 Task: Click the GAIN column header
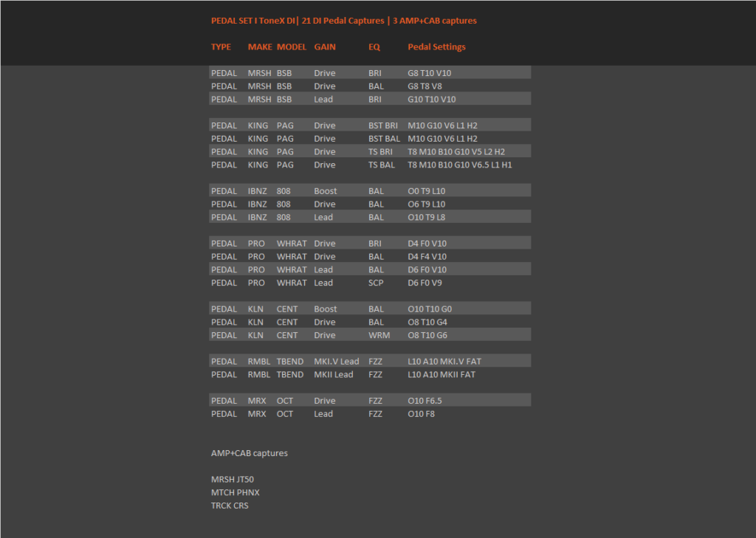(325, 46)
